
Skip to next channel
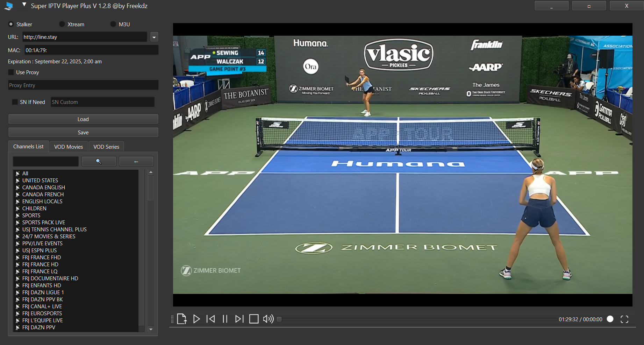click(239, 319)
